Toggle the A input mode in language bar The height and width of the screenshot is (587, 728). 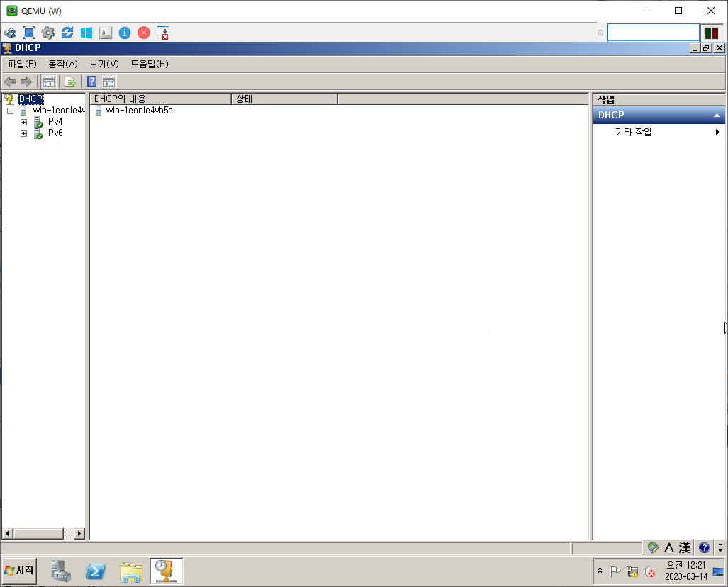click(669, 548)
